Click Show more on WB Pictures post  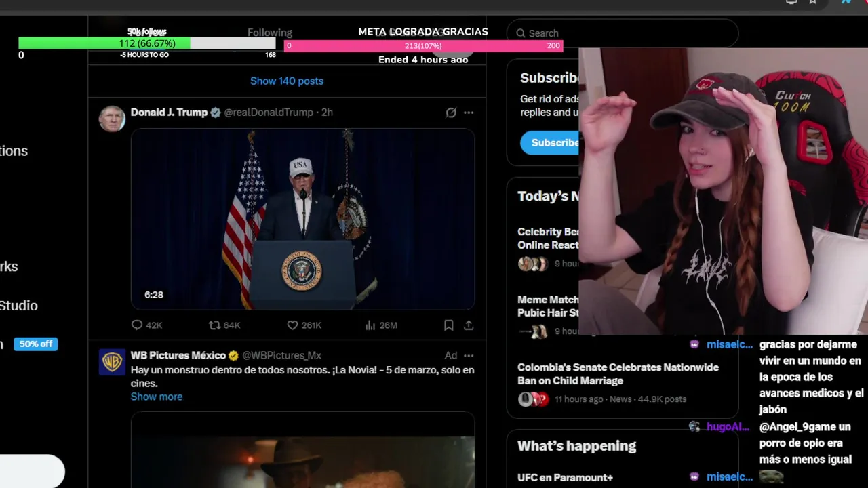tap(157, 396)
